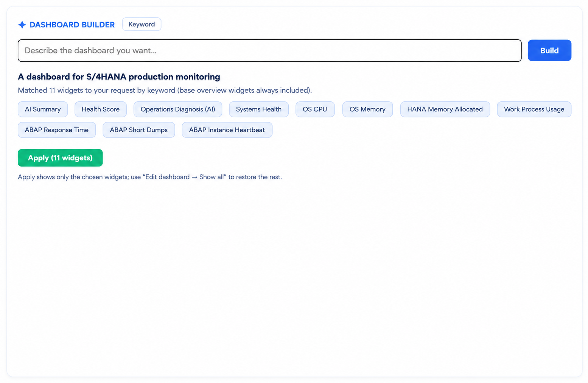Select the ABAP Short Dumps chip

click(x=139, y=130)
